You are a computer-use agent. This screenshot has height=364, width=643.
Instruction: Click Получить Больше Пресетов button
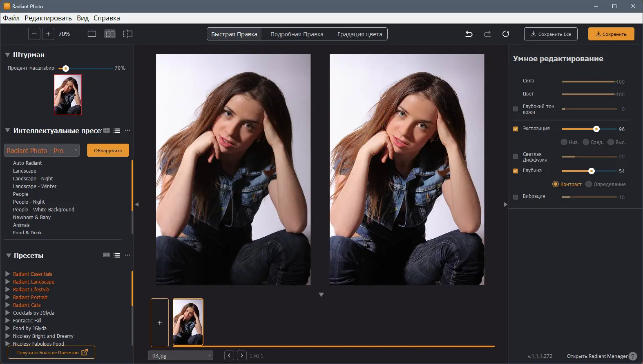coord(51,352)
